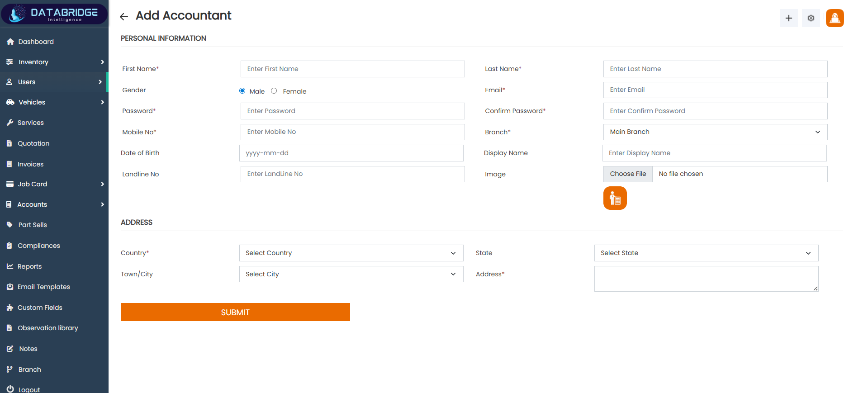Screen dimensions: 868x393
Task: Select the Female gender radio button
Action: tap(274, 91)
